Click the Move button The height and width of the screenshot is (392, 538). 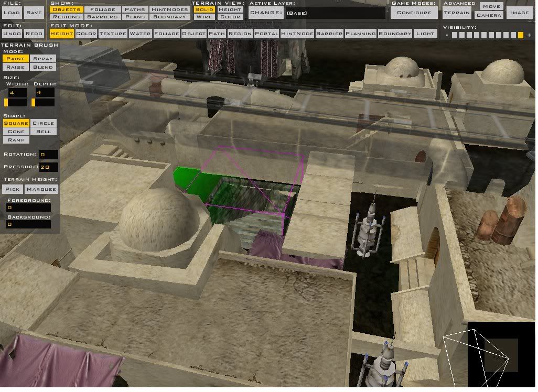(x=491, y=6)
